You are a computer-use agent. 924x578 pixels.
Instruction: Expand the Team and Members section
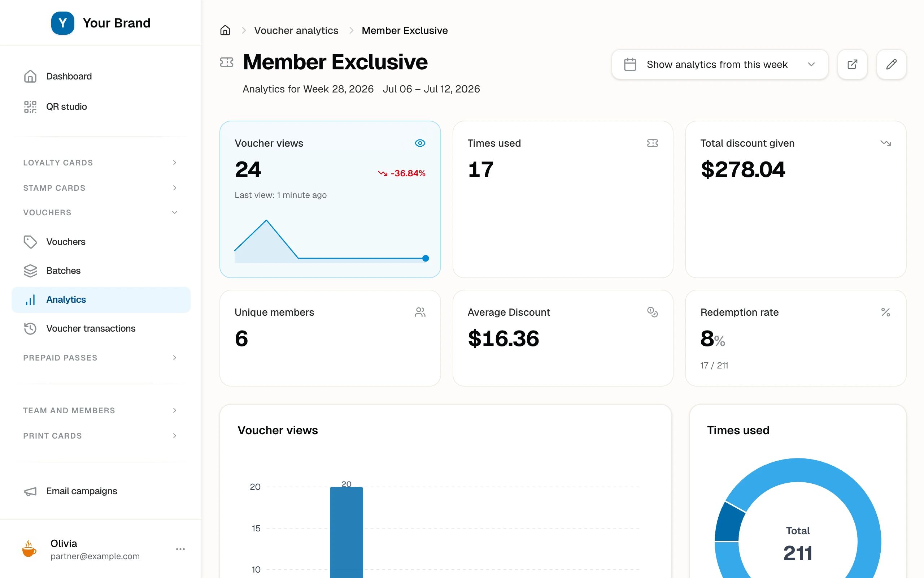(x=101, y=411)
